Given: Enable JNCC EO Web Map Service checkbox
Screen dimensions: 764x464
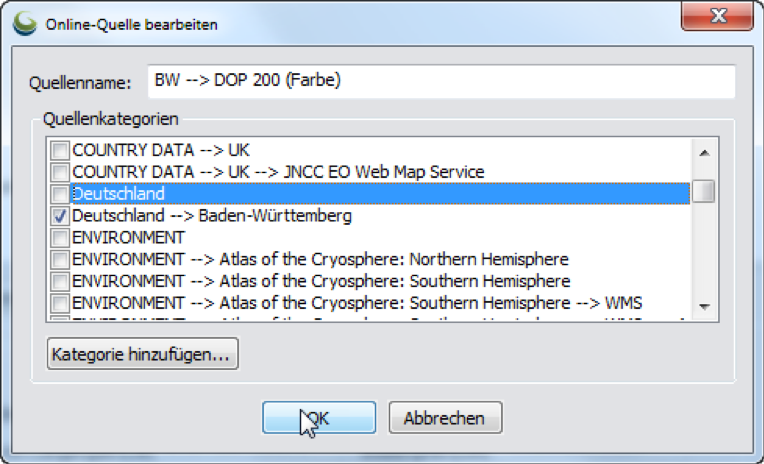Looking at the screenshot, I should (60, 172).
